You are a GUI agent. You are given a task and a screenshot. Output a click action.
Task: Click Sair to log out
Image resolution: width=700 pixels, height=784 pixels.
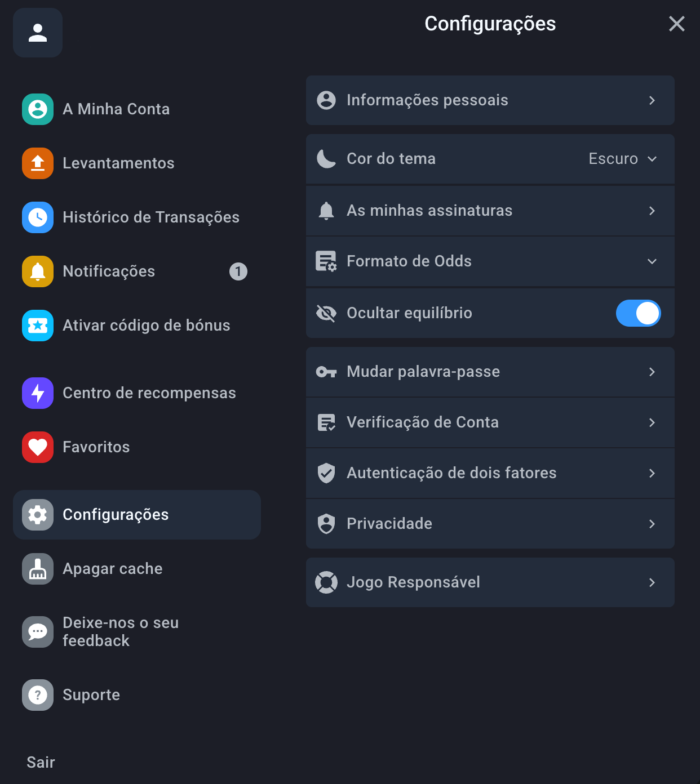point(41,762)
